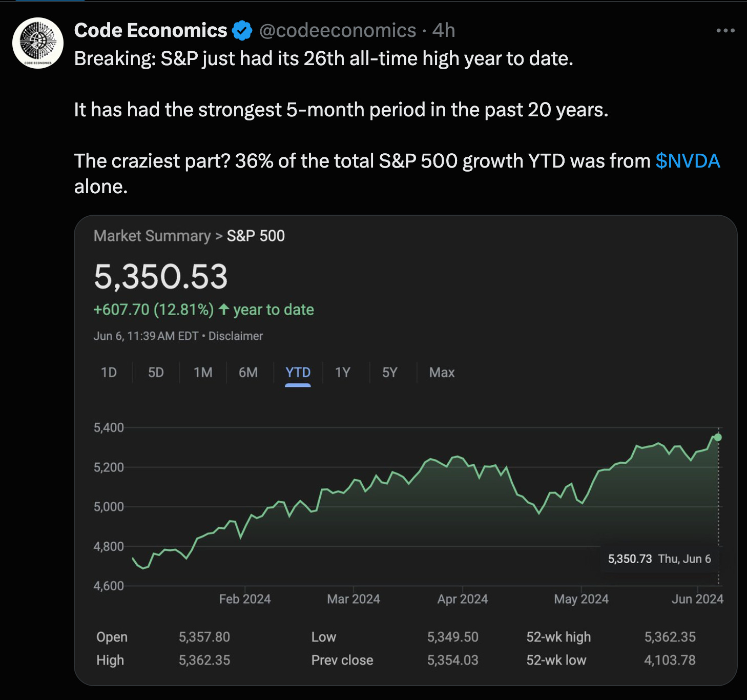Click the Code Economics display name
Image resolution: width=747 pixels, height=700 pixels.
pos(151,31)
